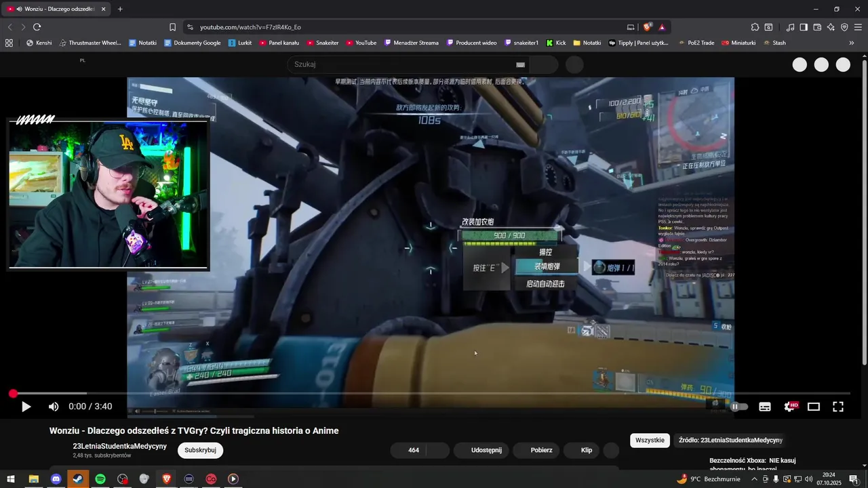Select the Wonziu - Dlaczego odszedłeś tab

pyautogui.click(x=56, y=9)
